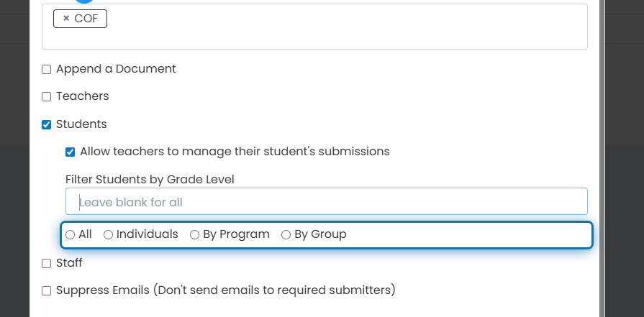Click the COF tag label text
Screen dimensions: 644x317
(86, 19)
